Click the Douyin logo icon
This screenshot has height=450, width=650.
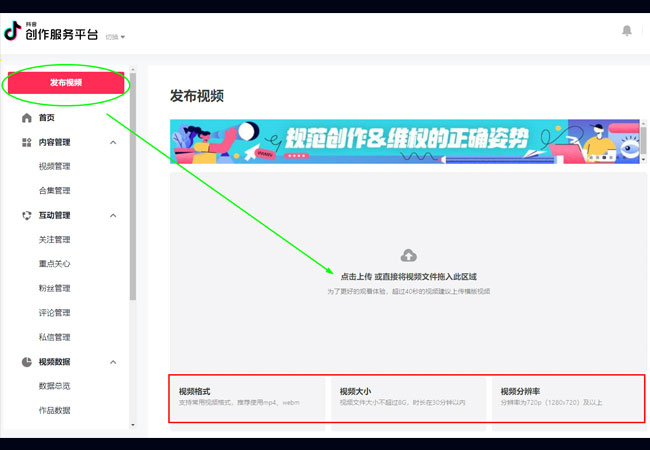[x=12, y=32]
